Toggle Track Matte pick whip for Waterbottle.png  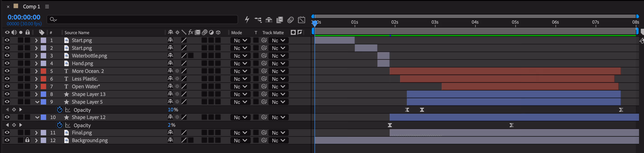click(264, 55)
